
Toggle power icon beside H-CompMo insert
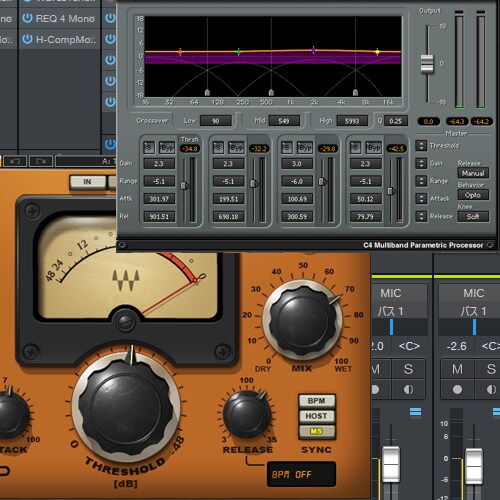27,39
